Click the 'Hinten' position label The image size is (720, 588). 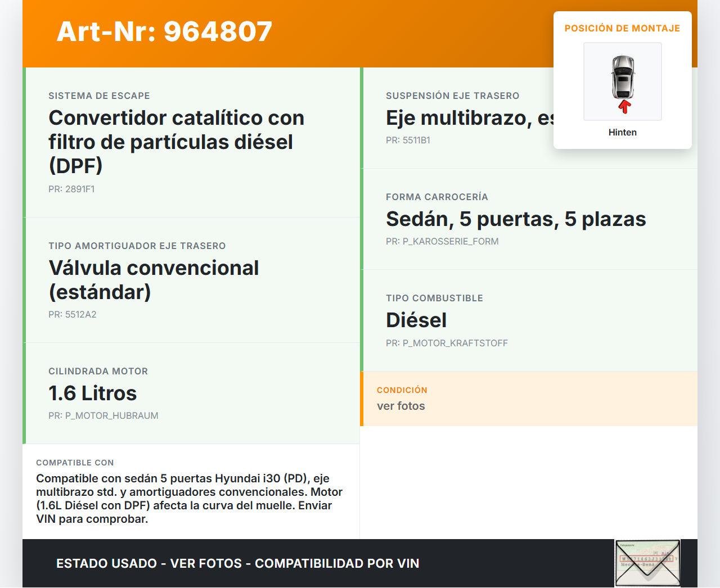tap(622, 133)
